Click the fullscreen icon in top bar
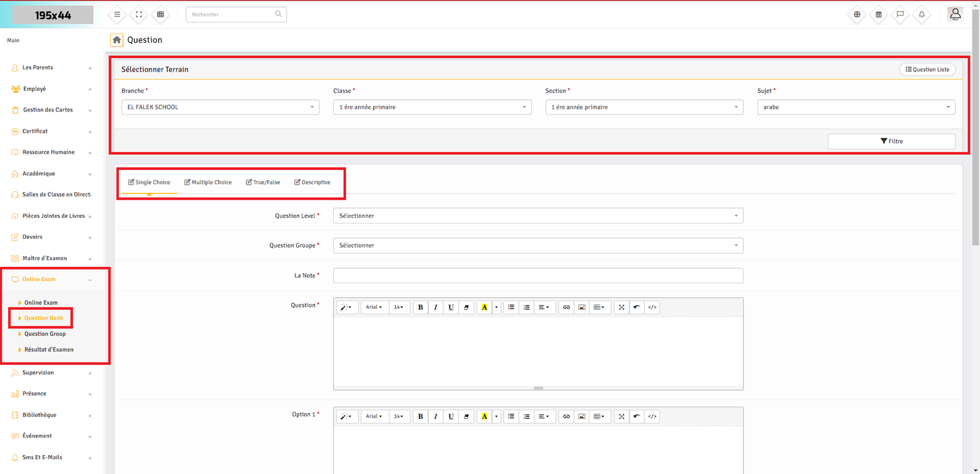This screenshot has width=980, height=474. coord(139,15)
